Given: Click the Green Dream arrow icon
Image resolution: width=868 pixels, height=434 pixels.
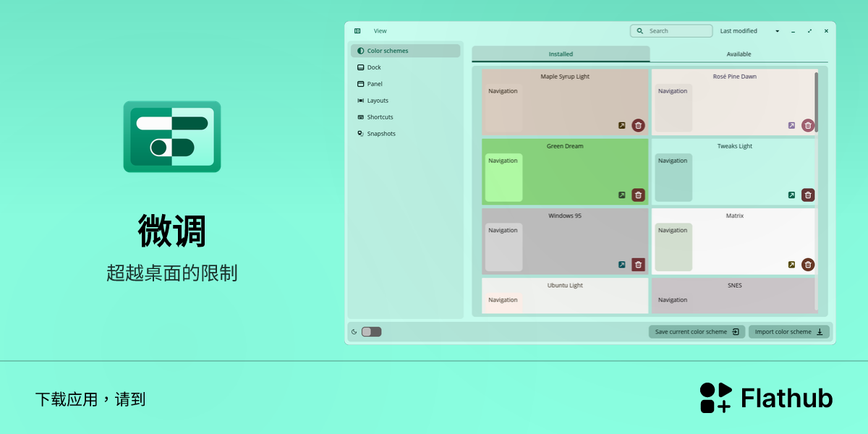Looking at the screenshot, I should [621, 195].
